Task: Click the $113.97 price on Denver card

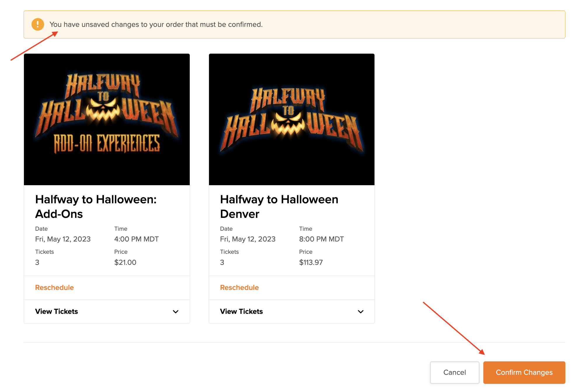Action: pos(311,262)
